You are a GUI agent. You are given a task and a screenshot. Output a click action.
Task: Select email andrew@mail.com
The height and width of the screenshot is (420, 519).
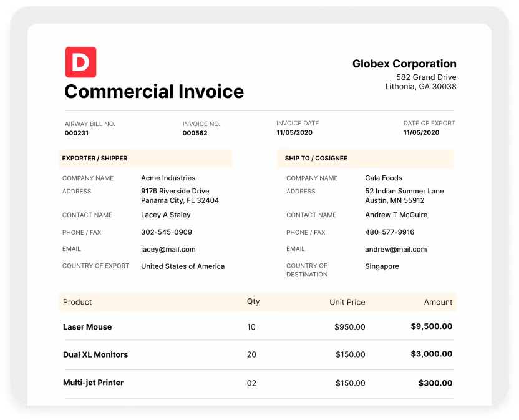pos(396,250)
